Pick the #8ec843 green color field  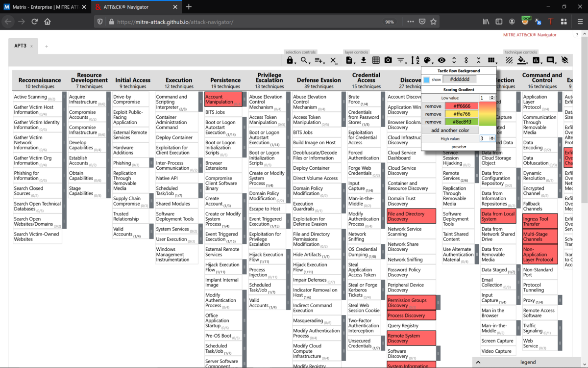click(462, 122)
